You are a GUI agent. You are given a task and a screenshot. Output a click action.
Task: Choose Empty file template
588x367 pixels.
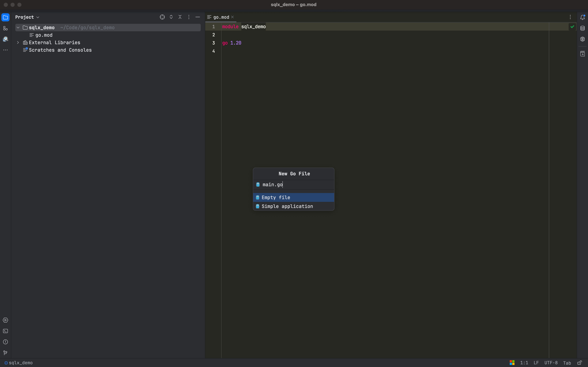[276, 197]
